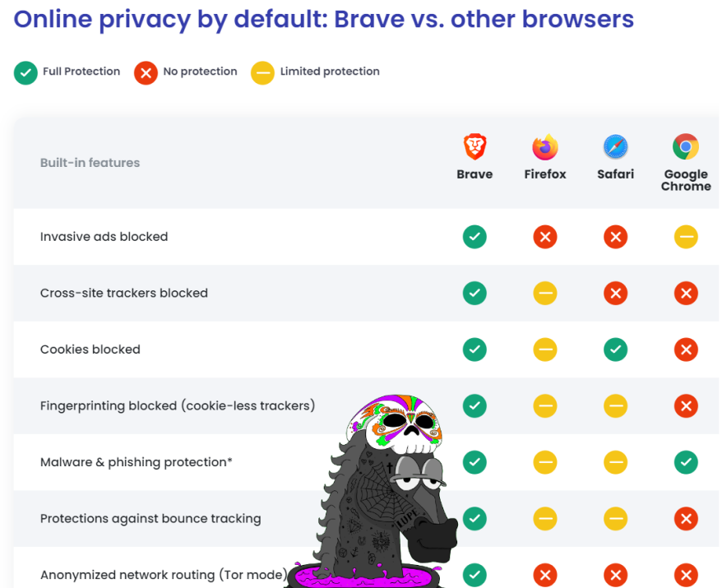Click Chrome's green check for Malware & phishing protection
This screenshot has height=588, width=722.
(686, 462)
